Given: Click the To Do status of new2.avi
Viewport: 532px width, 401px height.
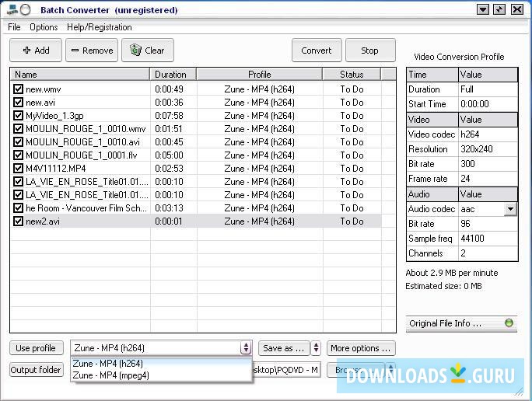Looking at the screenshot, I should (x=352, y=221).
